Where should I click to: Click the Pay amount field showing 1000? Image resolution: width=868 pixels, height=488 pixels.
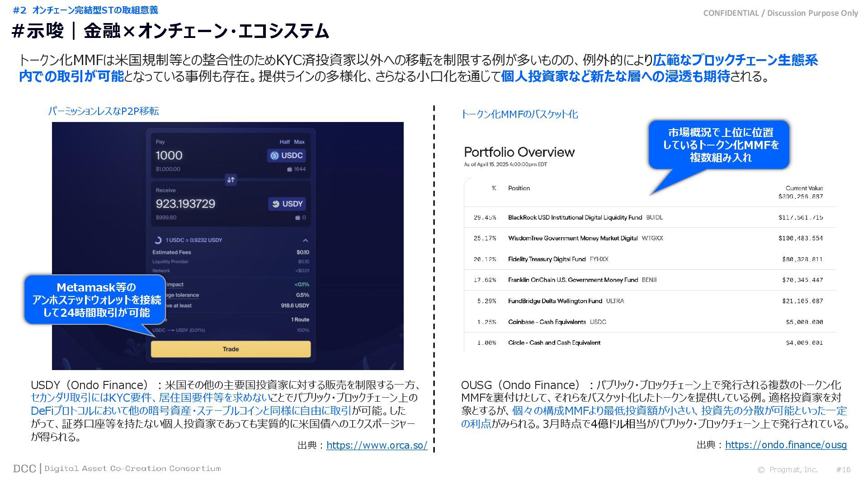click(x=169, y=156)
